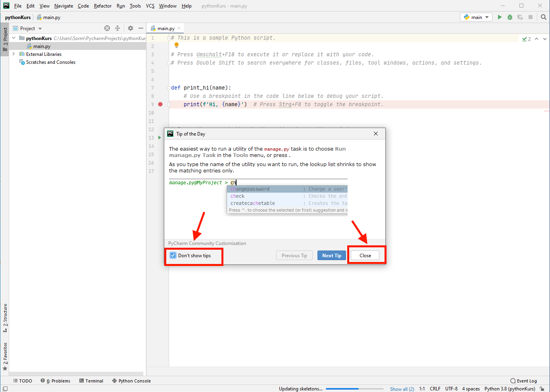Screen dimensions: 550x392
Task: Open the Favorites side panel
Action: pos(5,356)
